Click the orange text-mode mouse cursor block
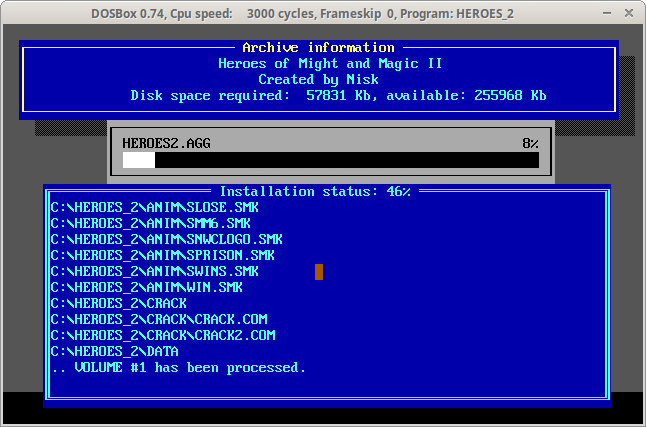This screenshot has width=646, height=427. click(319, 272)
